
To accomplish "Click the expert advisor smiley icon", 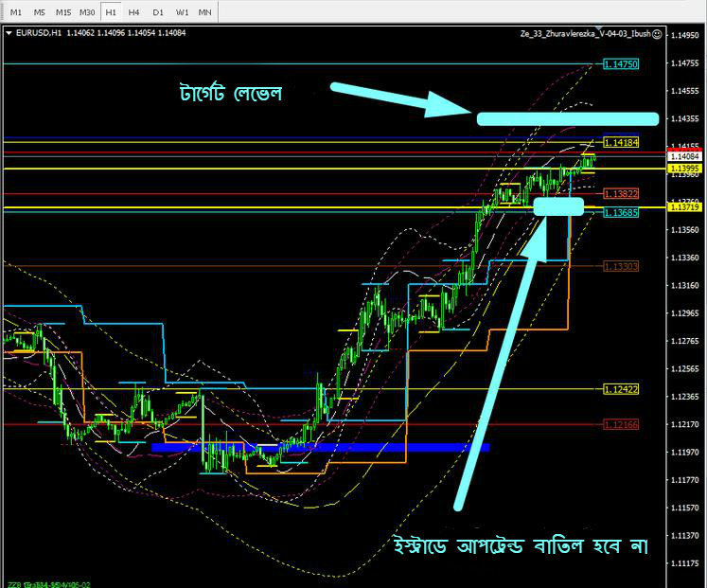I will [657, 34].
